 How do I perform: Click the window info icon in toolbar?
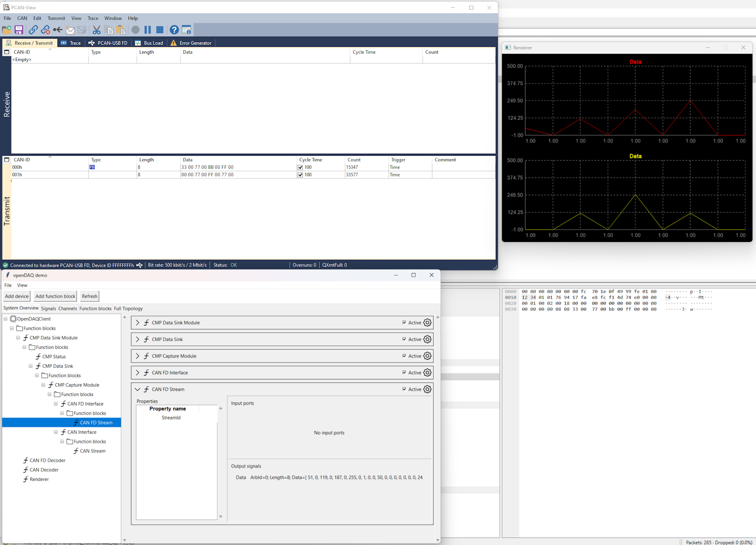187,30
